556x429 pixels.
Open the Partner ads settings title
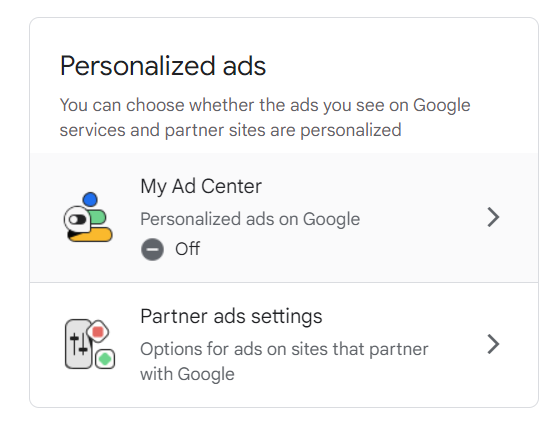(x=231, y=316)
